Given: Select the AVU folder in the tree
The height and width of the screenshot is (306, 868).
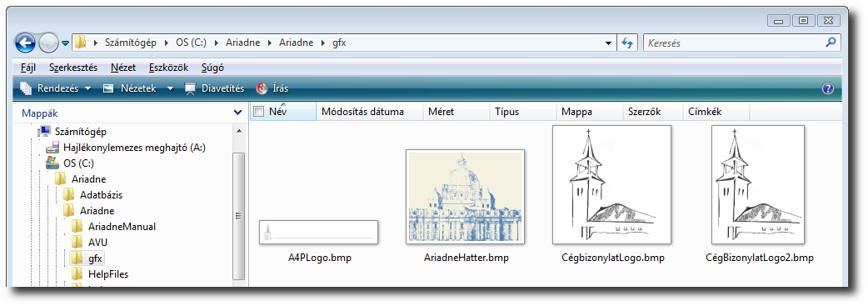Looking at the screenshot, I should click(x=97, y=243).
